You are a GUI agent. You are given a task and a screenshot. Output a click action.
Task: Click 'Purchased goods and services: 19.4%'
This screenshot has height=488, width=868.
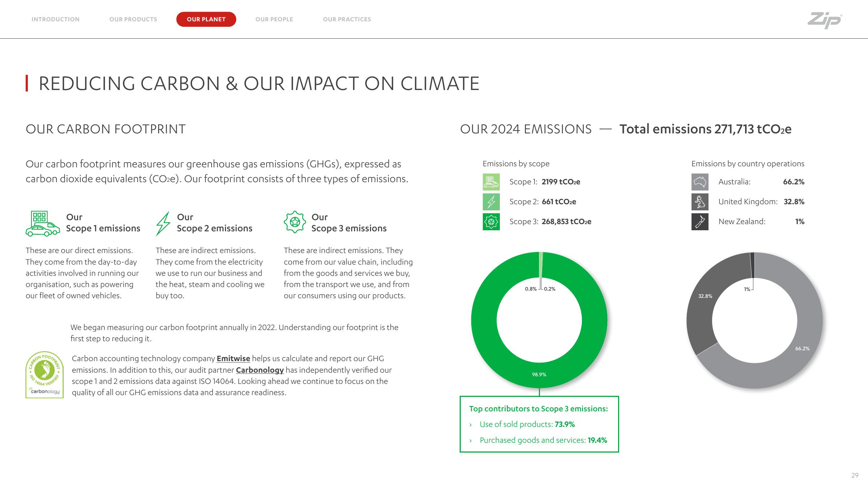(x=543, y=440)
